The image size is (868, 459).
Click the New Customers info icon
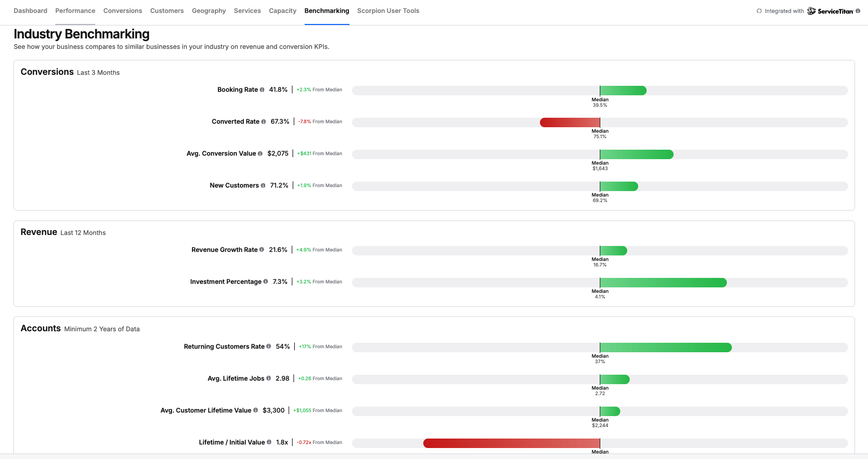263,186
